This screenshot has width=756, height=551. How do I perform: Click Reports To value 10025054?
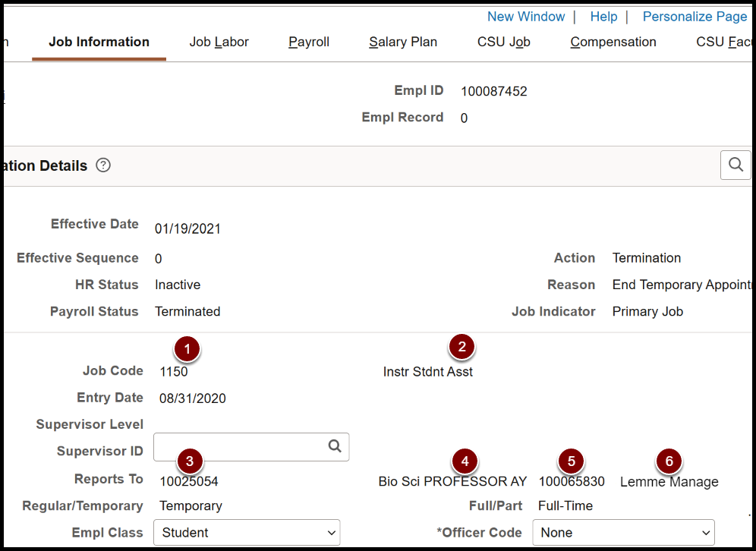(189, 482)
